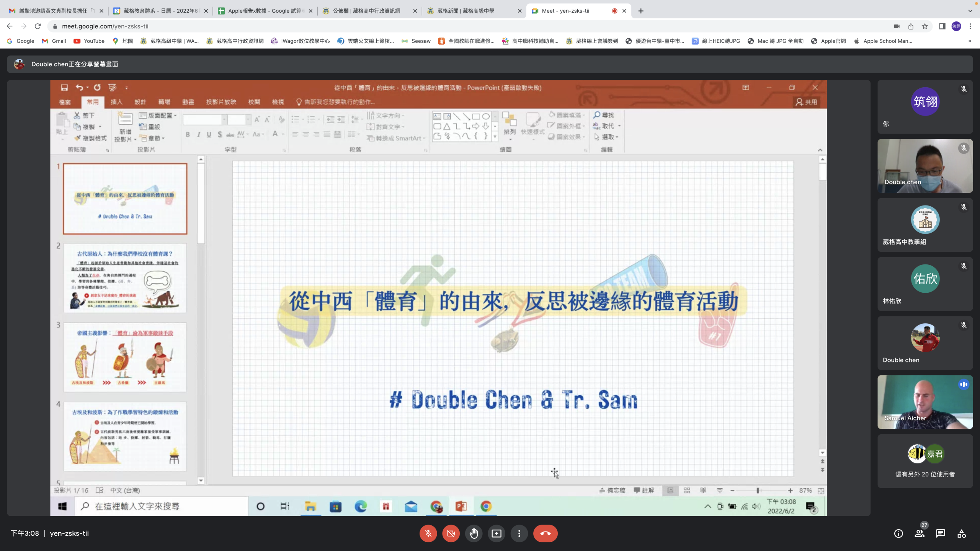Image resolution: width=980 pixels, height=551 pixels.
Task: Toggle the Chrome side panel
Action: coord(942,26)
